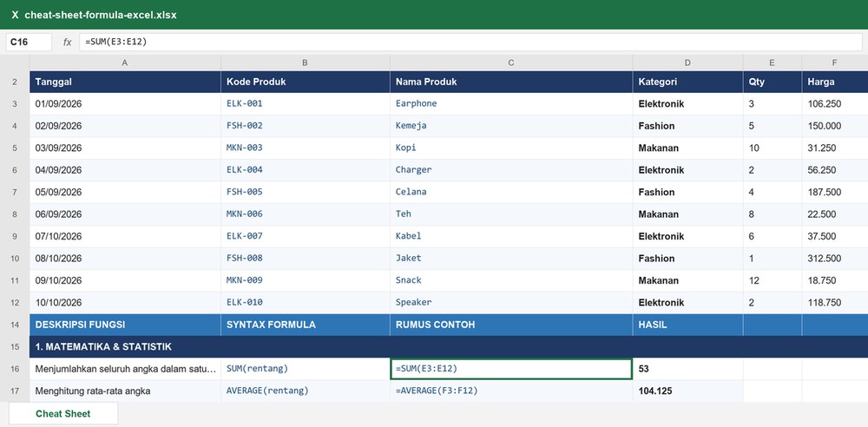Select the Speaker cell

coord(511,303)
